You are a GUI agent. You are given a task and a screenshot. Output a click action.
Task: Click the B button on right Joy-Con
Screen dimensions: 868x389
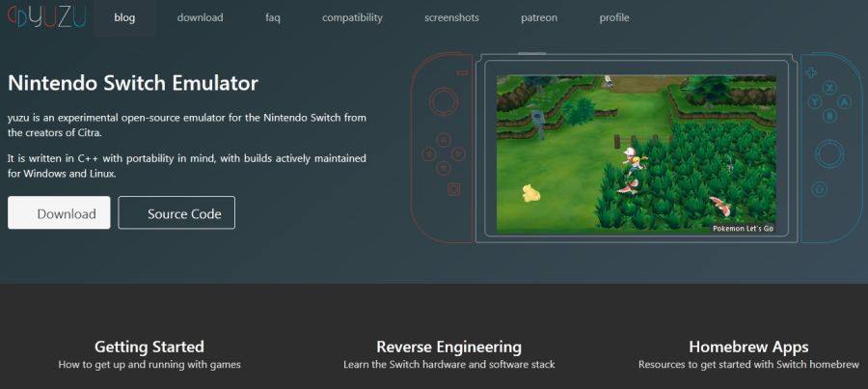point(827,116)
